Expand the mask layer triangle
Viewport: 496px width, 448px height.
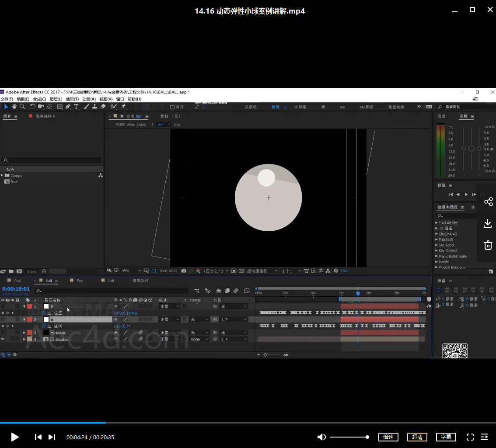pyautogui.click(x=24, y=333)
